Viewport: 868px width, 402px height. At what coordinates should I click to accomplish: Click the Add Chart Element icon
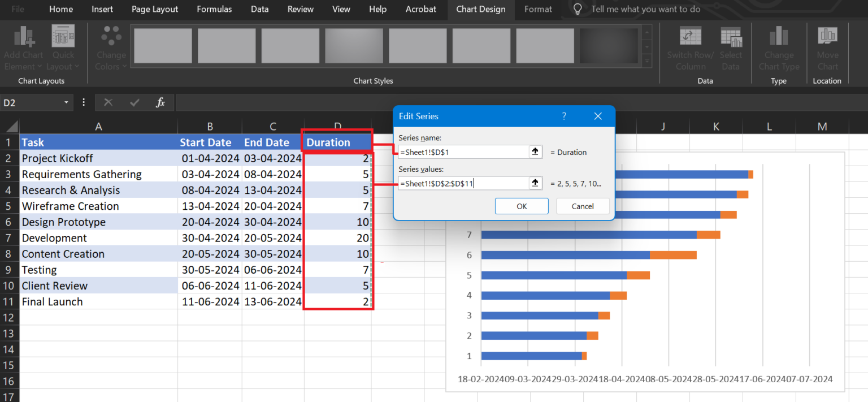pyautogui.click(x=23, y=36)
